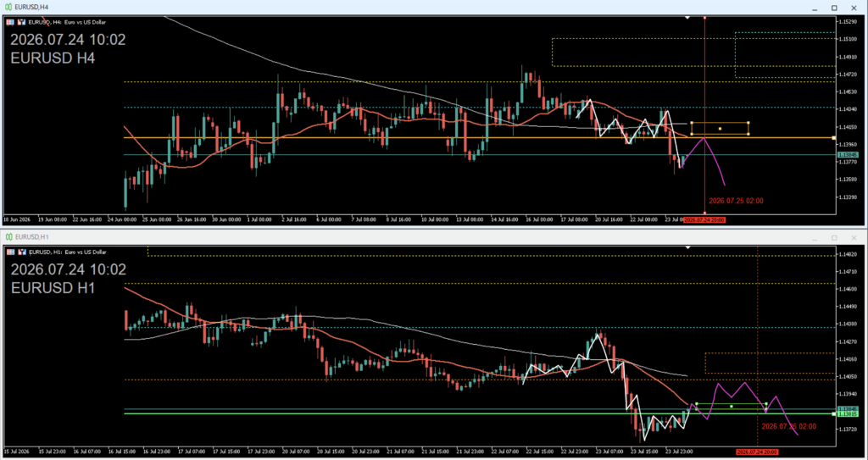Click top-left handle of orange rectangle in H4 chart
Viewport: 868px width, 460px height.
pyautogui.click(x=692, y=123)
